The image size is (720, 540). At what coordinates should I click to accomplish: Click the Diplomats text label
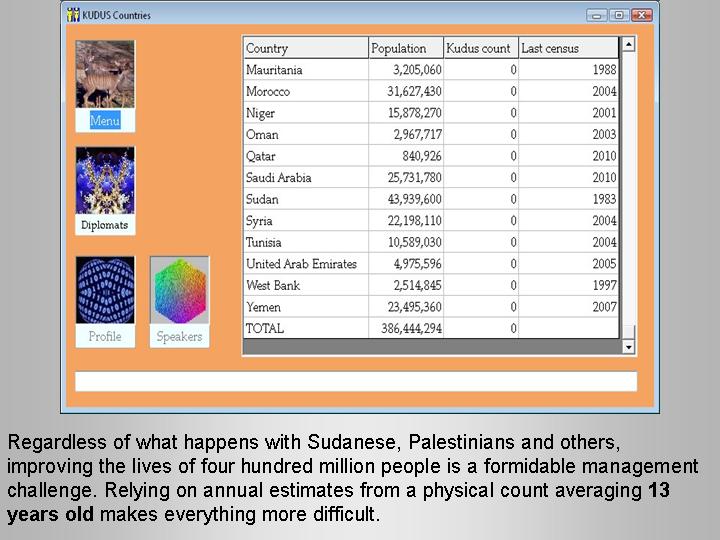coord(105,226)
